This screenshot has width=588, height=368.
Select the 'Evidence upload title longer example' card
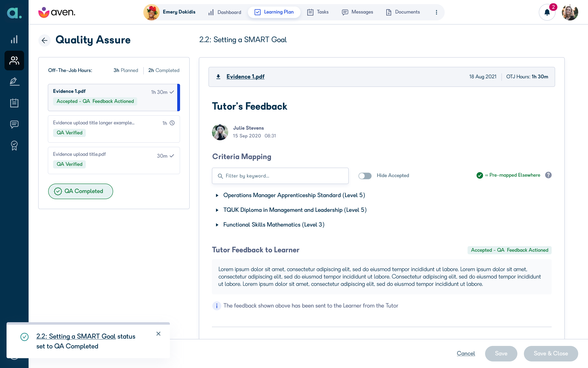tap(114, 129)
